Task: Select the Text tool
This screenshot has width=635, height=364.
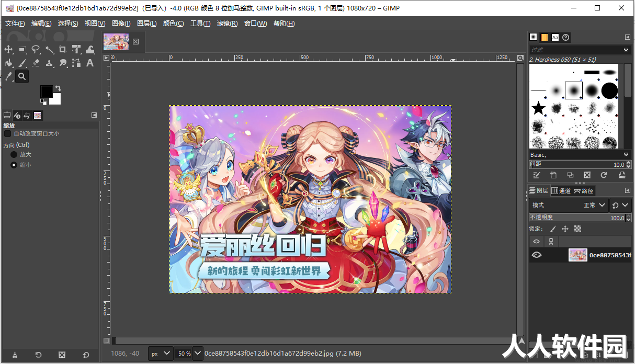Action: click(x=90, y=63)
